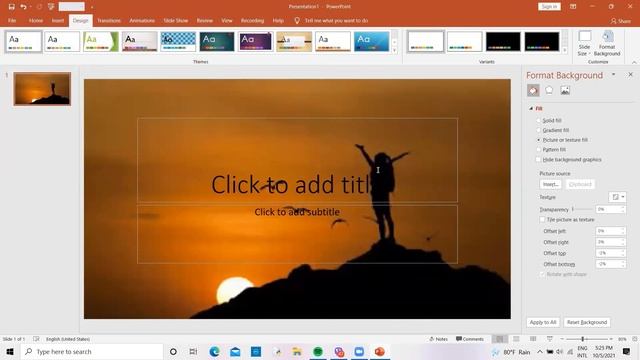Switch to Normal view icon
The height and width of the screenshot is (360, 640).
coord(500,339)
